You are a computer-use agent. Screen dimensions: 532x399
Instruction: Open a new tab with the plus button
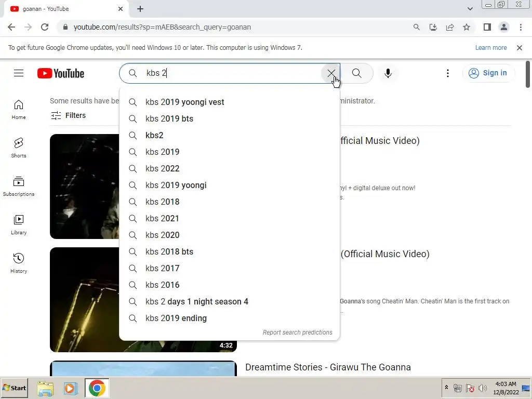click(140, 9)
